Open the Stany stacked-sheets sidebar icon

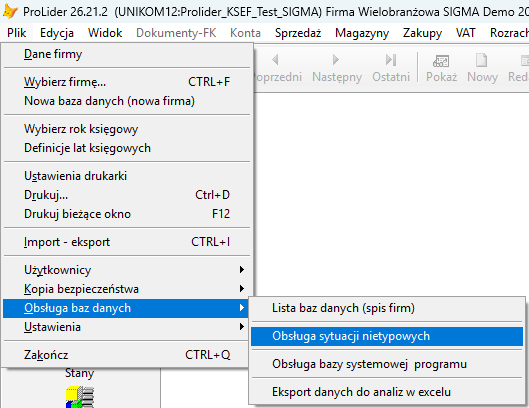pyautogui.click(x=80, y=398)
